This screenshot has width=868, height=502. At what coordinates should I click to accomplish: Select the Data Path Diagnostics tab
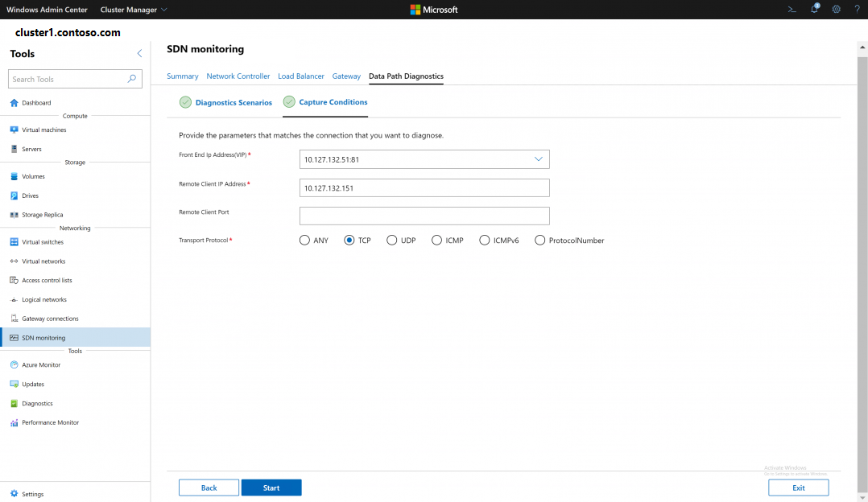pyautogui.click(x=407, y=76)
